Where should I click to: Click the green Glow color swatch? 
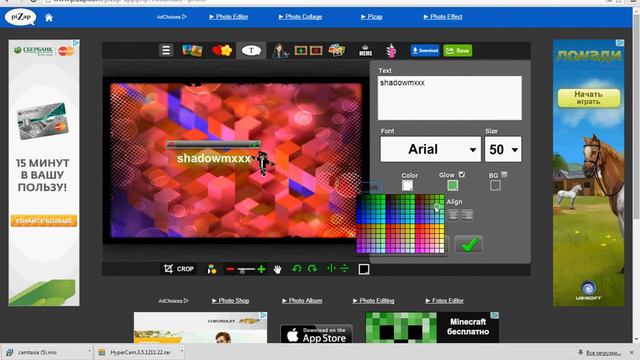click(x=452, y=186)
